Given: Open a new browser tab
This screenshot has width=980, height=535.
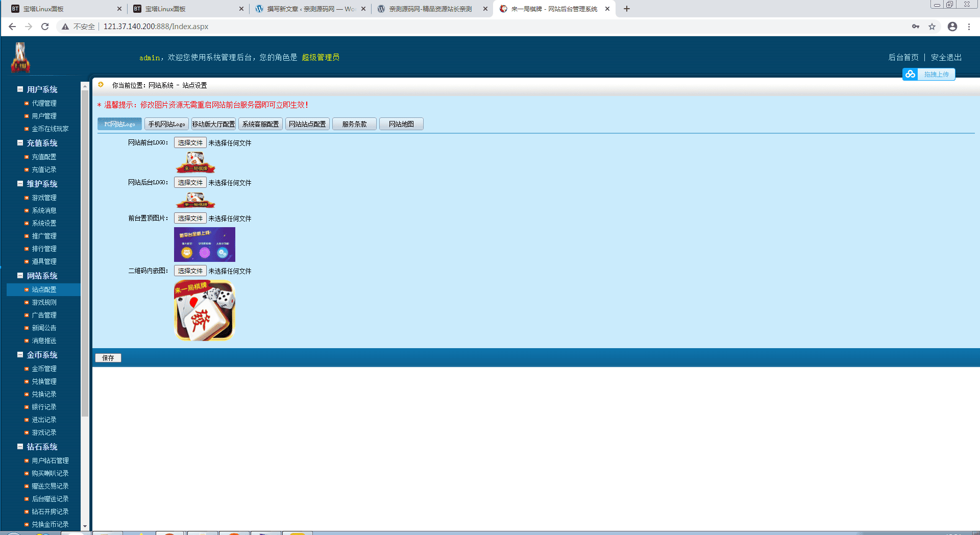Looking at the screenshot, I should point(627,9).
